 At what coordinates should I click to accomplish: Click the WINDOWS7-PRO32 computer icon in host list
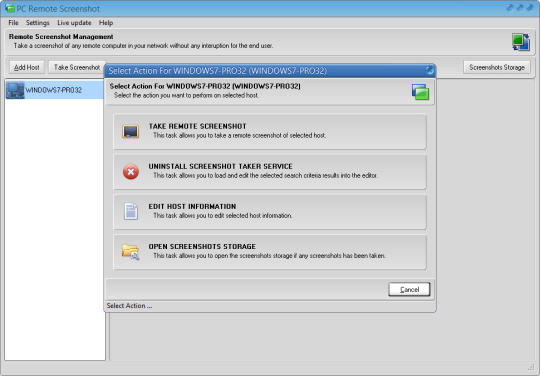(15, 90)
